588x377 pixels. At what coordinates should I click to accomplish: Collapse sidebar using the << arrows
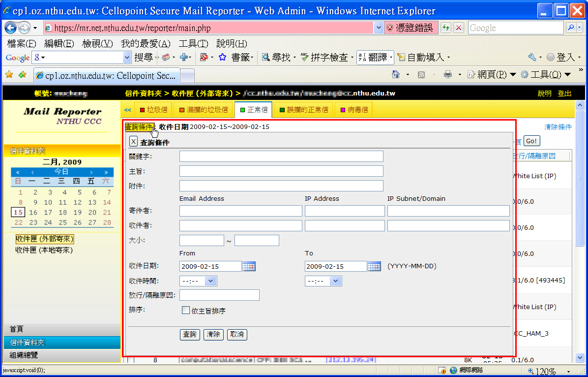click(127, 110)
